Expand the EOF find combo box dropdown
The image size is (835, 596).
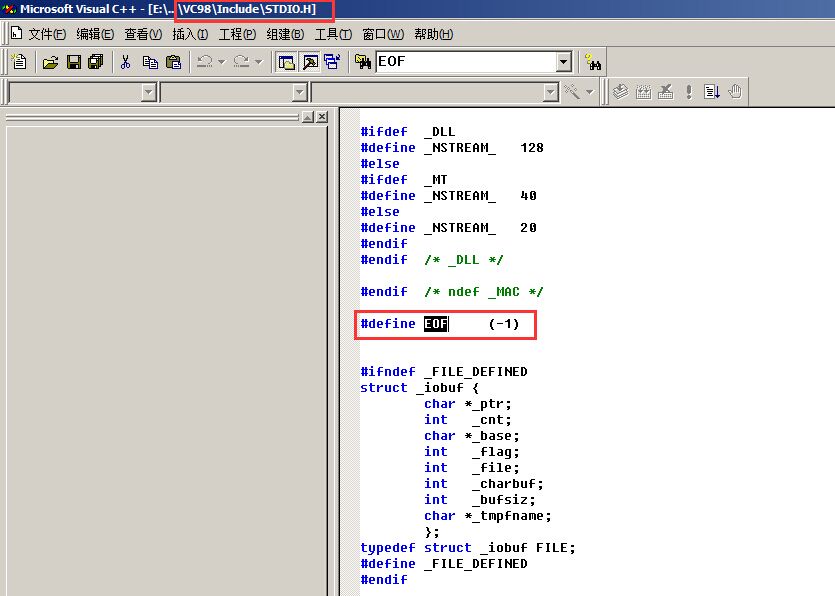coord(563,62)
